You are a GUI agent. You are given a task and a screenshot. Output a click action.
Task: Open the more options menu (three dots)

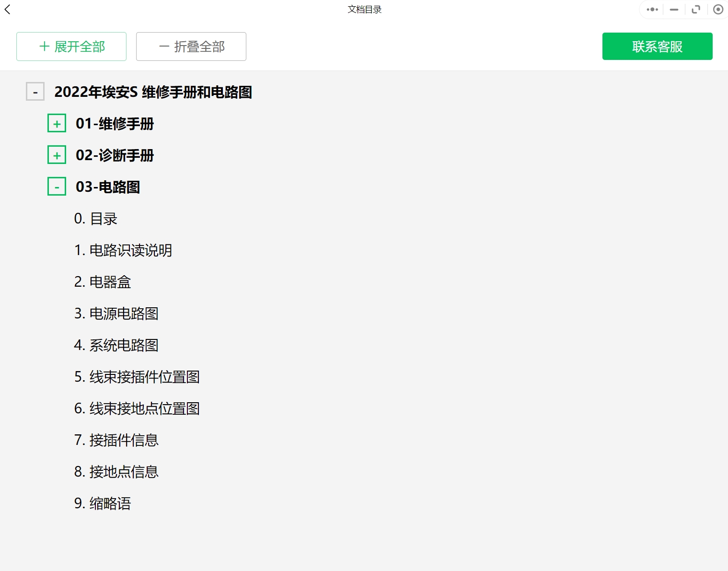pyautogui.click(x=652, y=9)
